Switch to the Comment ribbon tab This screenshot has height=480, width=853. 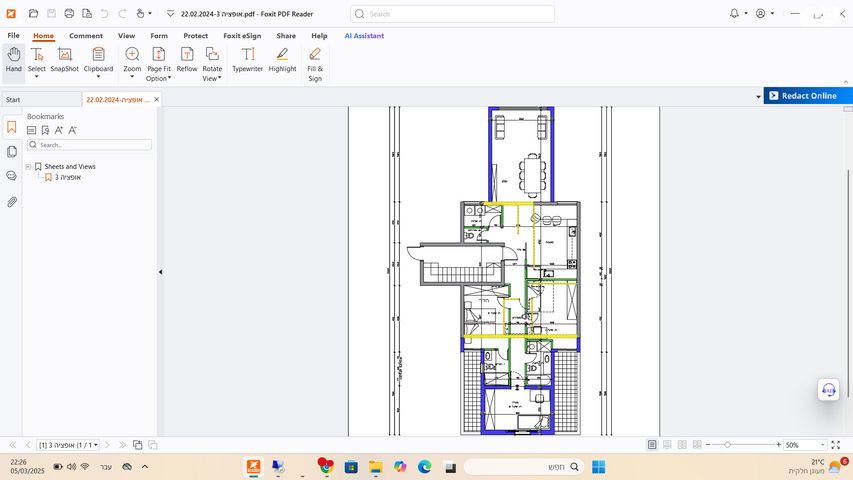point(86,36)
